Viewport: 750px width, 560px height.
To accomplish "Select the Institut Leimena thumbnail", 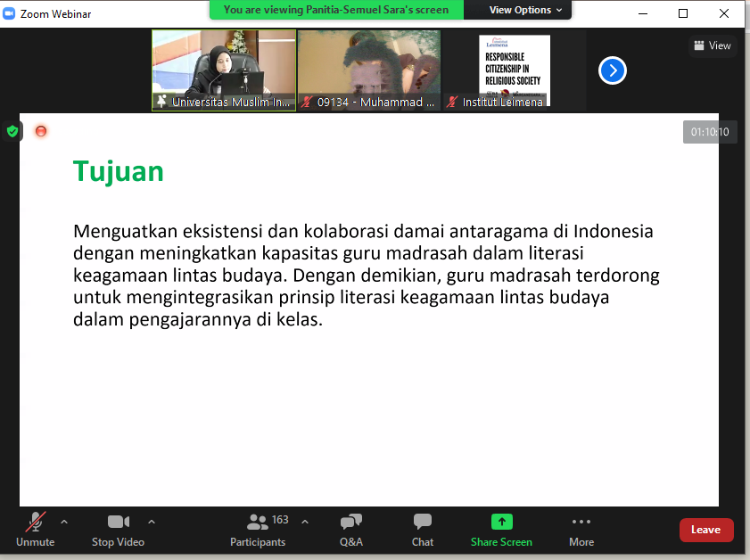I will 515,70.
